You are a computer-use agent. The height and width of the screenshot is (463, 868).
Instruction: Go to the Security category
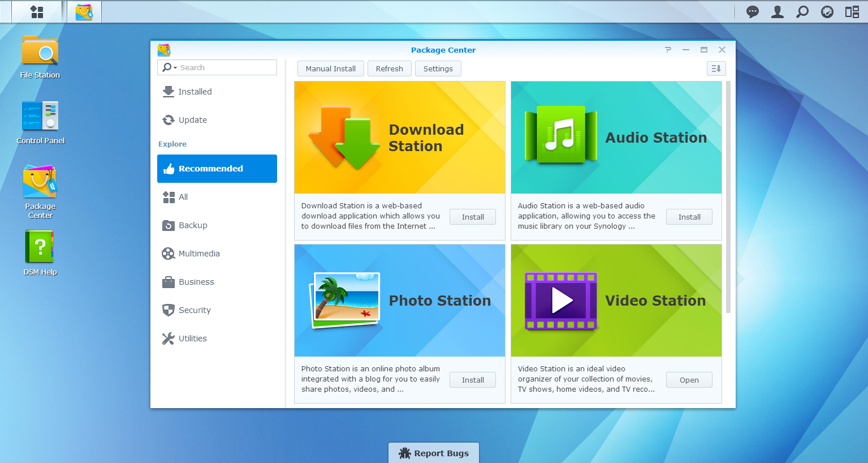pos(195,310)
